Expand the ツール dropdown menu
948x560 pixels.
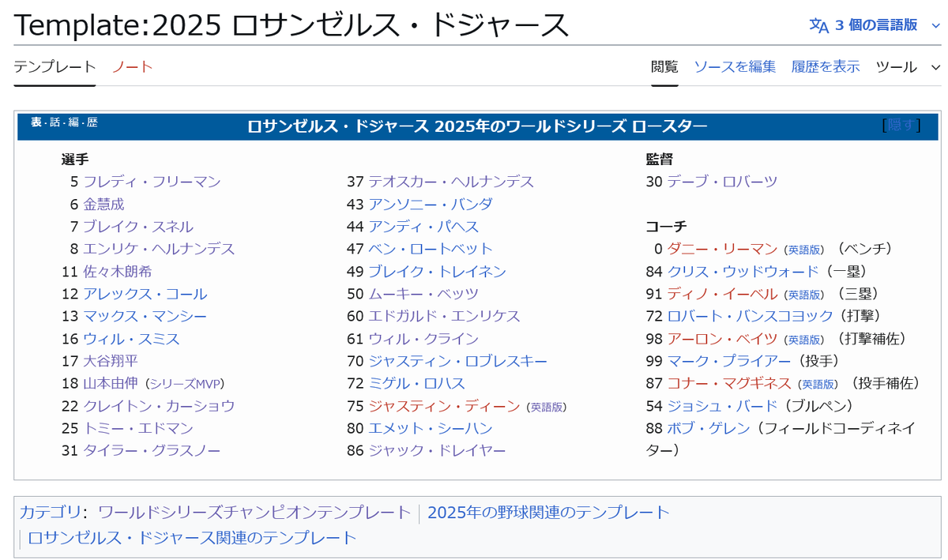908,67
